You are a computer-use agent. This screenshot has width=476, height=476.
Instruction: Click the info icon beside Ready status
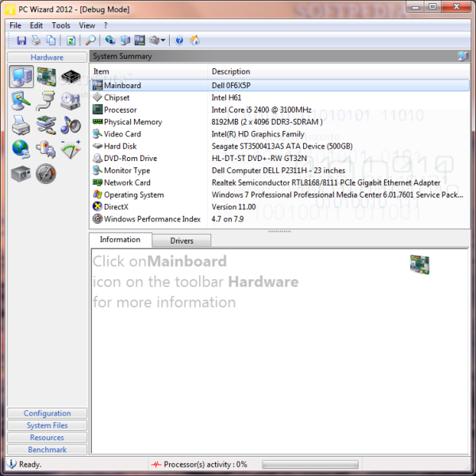pos(11,464)
